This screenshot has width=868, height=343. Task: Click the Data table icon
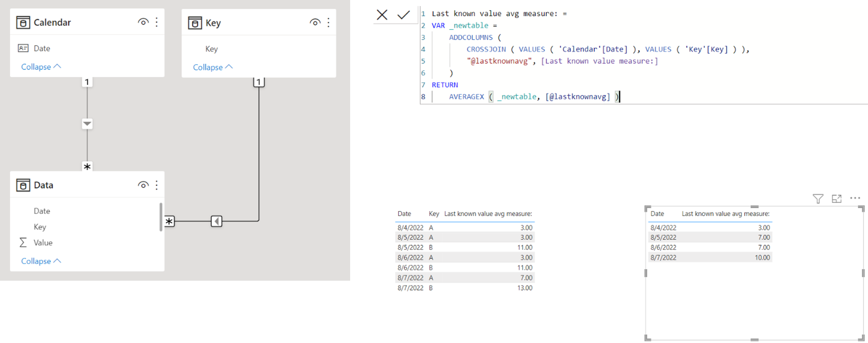coord(23,185)
